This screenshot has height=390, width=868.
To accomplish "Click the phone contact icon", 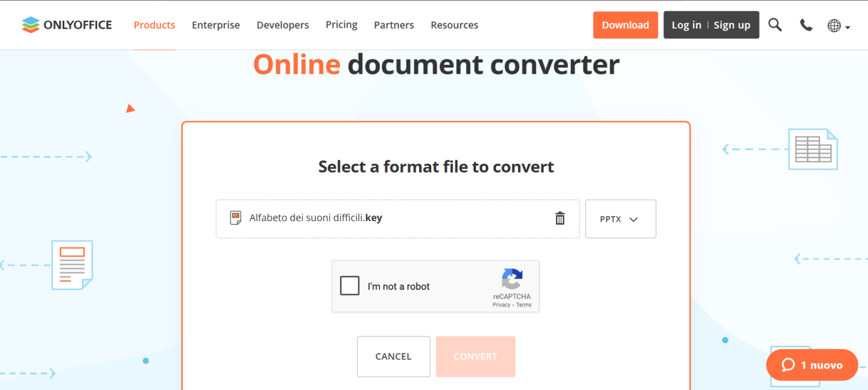I will [x=806, y=25].
